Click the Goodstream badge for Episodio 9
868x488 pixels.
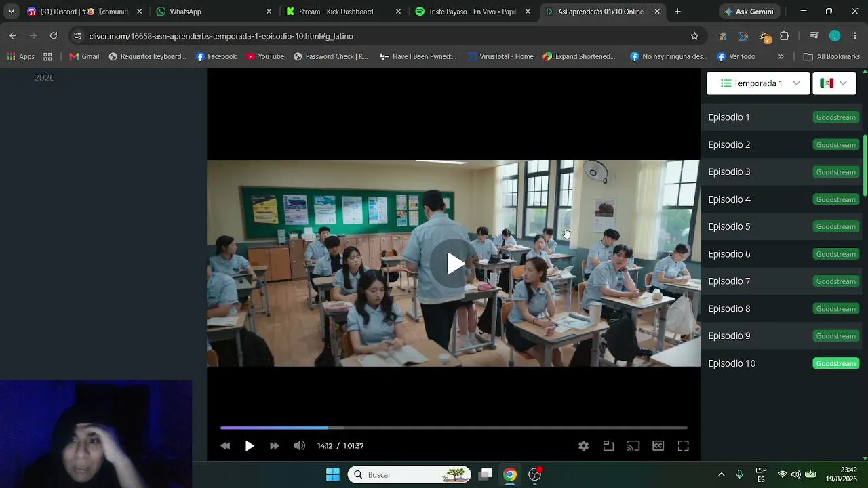pyautogui.click(x=835, y=336)
